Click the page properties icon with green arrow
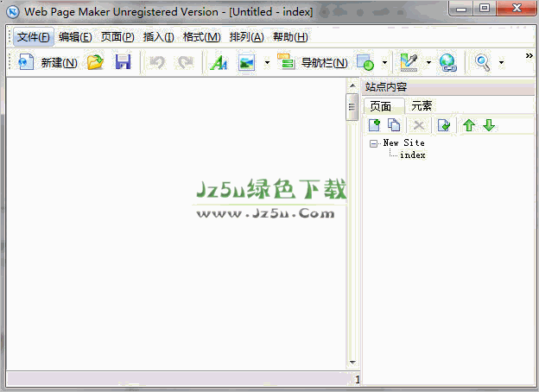 (x=444, y=125)
